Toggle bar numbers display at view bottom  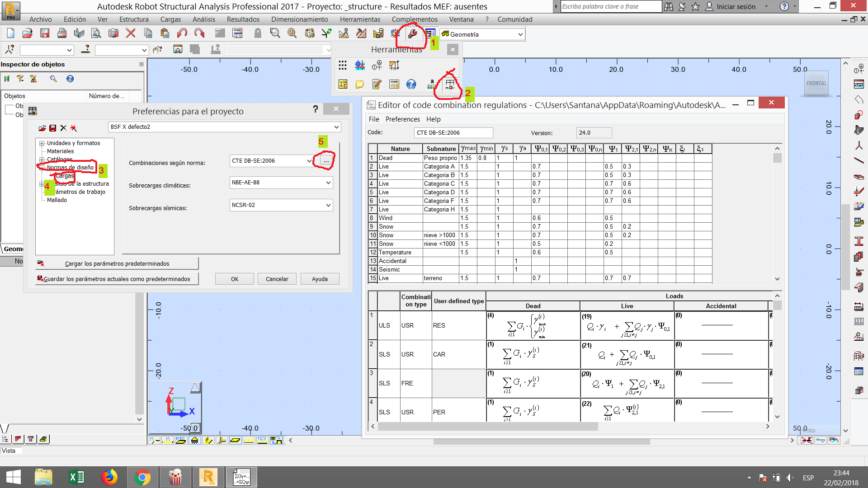pos(168,440)
